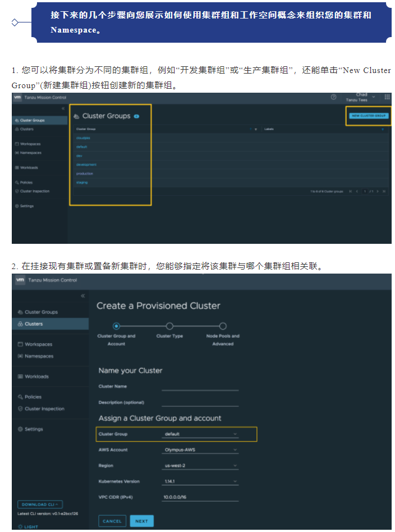Click New Cluster Group button
Image resolution: width=395 pixels, height=532 pixels.
pos(369,116)
